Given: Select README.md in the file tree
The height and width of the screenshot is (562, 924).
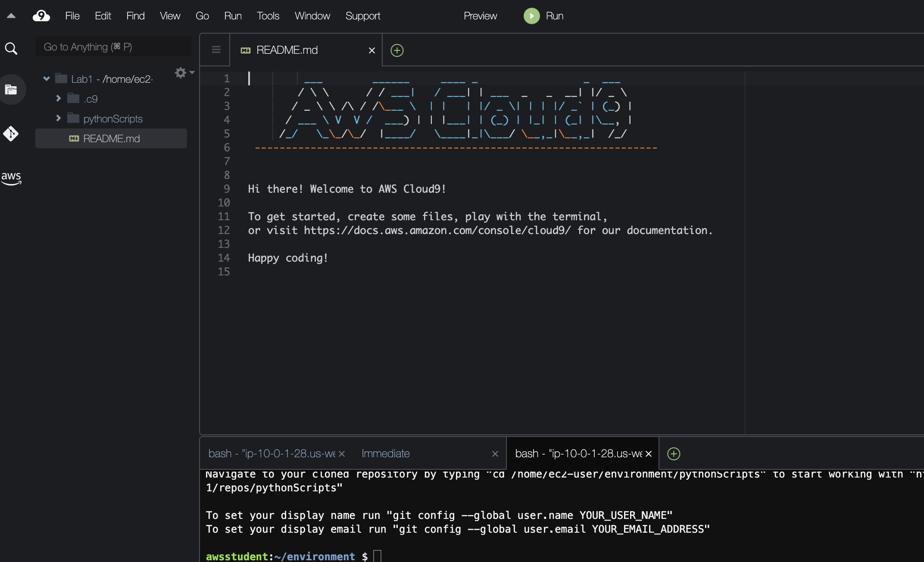Looking at the screenshot, I should pyautogui.click(x=111, y=138).
